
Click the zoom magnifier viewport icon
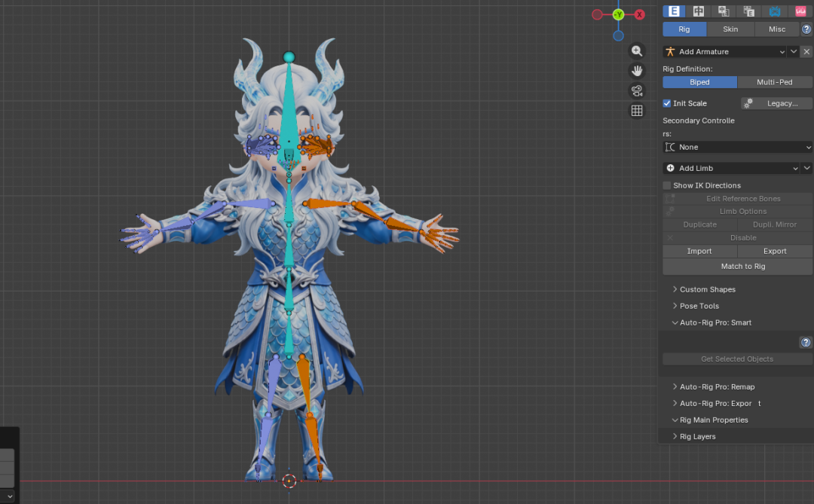pos(637,51)
